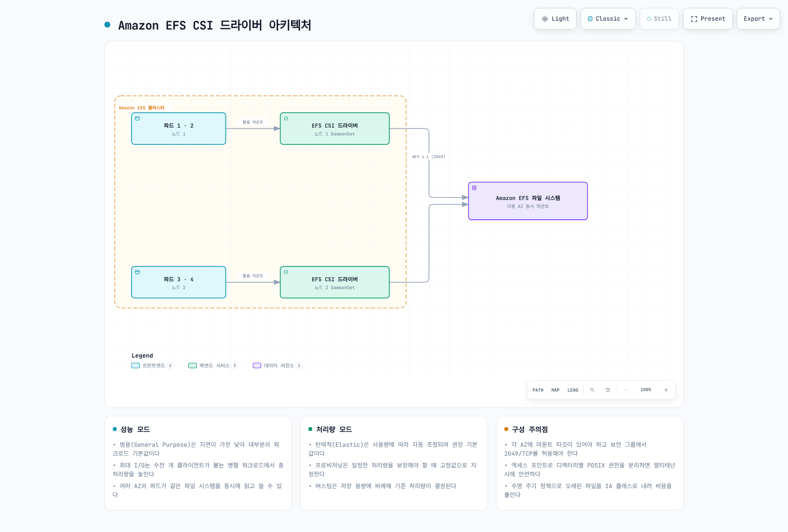Switch to MAP view mode
The width and height of the screenshot is (788, 532).
click(x=556, y=390)
